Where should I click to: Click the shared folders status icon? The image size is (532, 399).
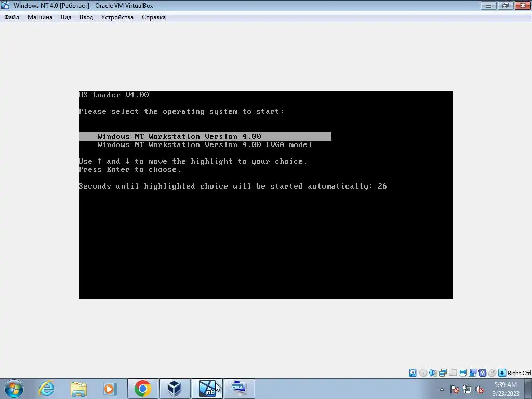point(453,373)
